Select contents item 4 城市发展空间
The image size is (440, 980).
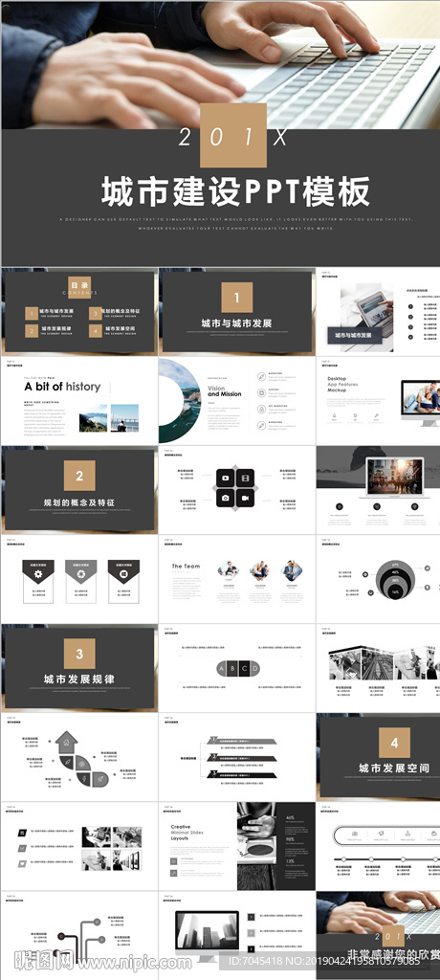(113, 330)
